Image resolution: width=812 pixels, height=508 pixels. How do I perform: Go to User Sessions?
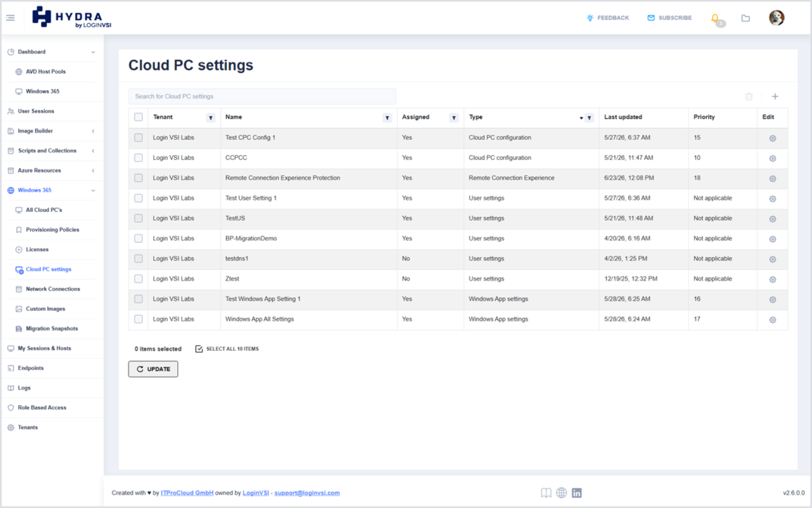pyautogui.click(x=36, y=111)
